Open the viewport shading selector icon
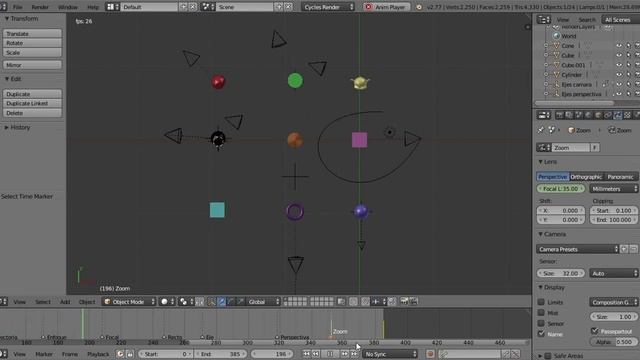 [x=167, y=302]
